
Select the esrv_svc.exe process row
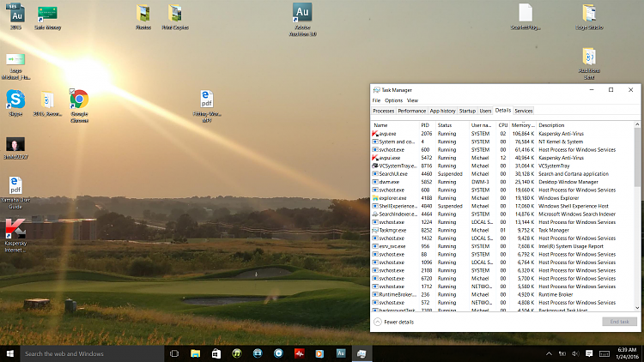(502, 246)
